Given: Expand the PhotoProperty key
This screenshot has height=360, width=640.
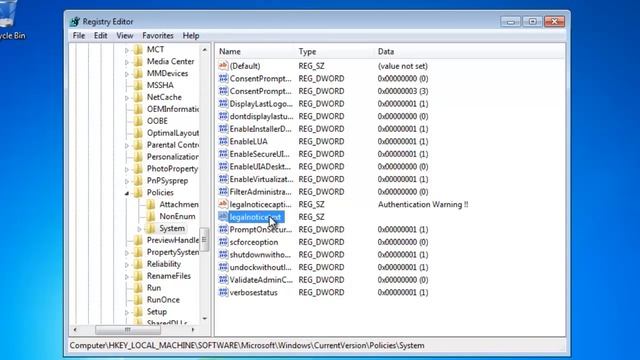Looking at the screenshot, I should click(x=127, y=169).
